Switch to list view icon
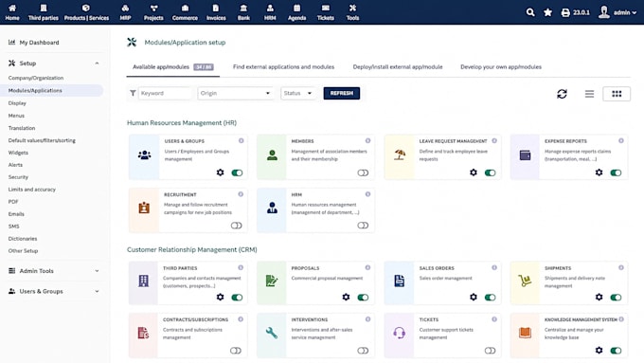Viewport: 644px width, 363px height. coord(589,94)
